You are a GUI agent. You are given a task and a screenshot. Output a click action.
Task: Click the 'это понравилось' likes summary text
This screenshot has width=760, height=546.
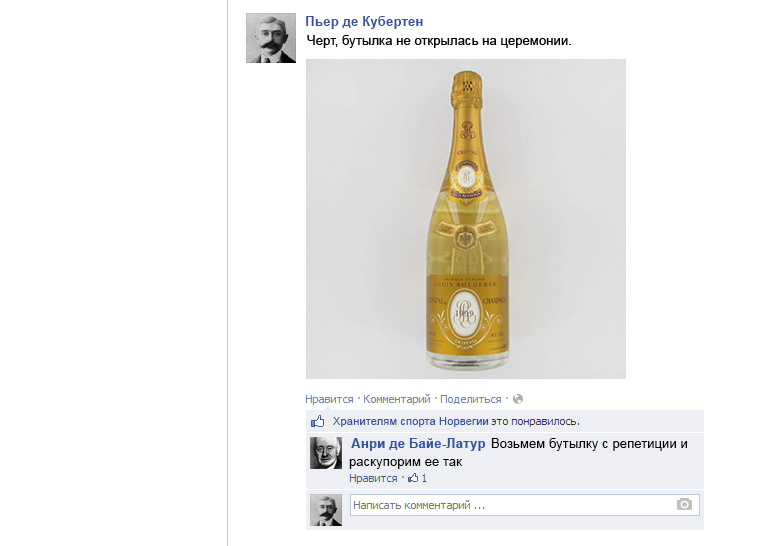[x=536, y=421]
